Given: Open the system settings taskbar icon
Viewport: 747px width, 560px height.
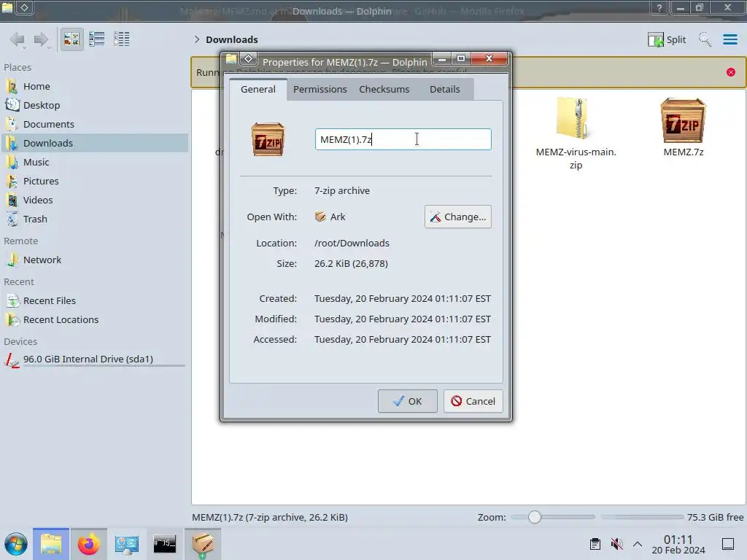Looking at the screenshot, I should 127,544.
